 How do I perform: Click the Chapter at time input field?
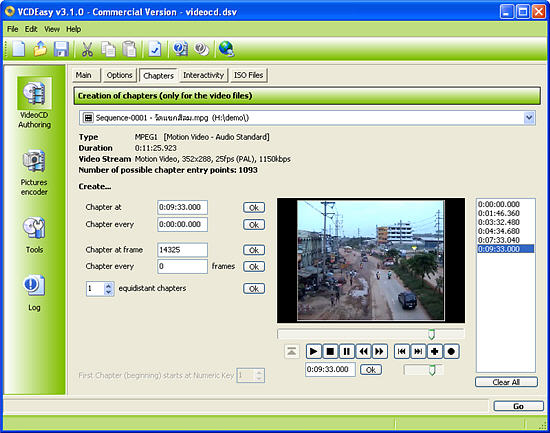(182, 207)
